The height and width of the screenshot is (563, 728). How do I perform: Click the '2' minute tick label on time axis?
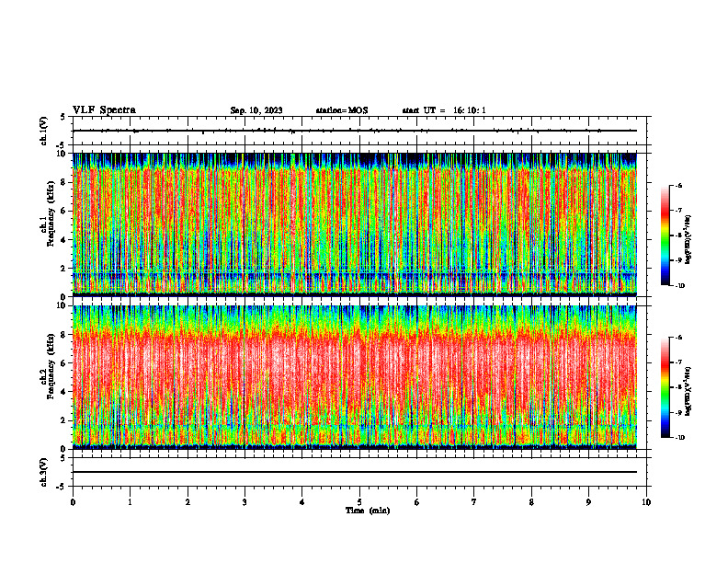(188, 502)
